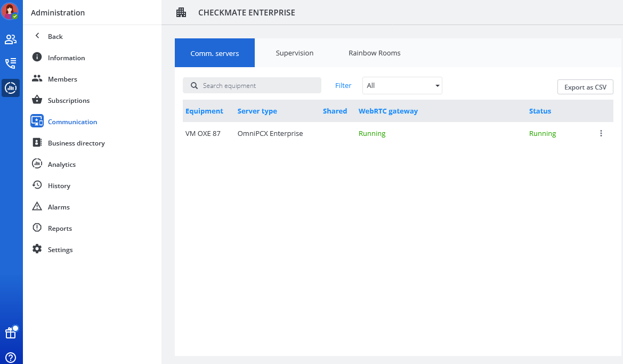Expand the Filter dropdown showing All
This screenshot has height=364, width=623.
402,86
